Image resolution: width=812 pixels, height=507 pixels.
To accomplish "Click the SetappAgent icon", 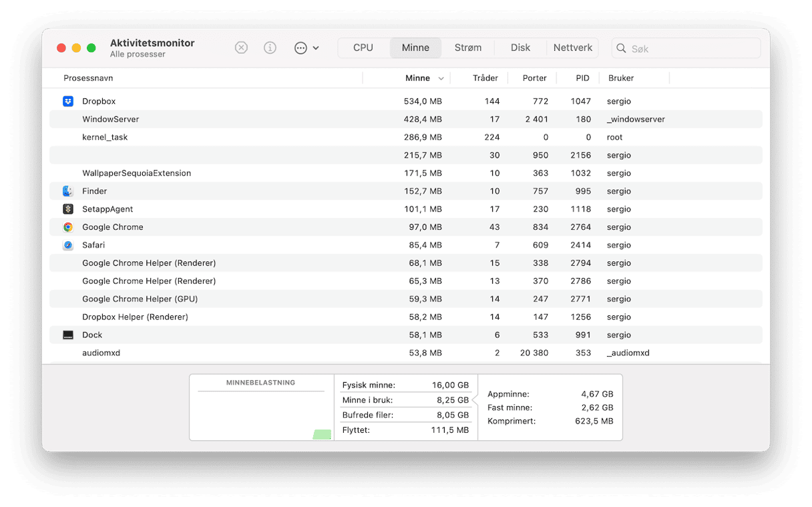I will [x=68, y=209].
